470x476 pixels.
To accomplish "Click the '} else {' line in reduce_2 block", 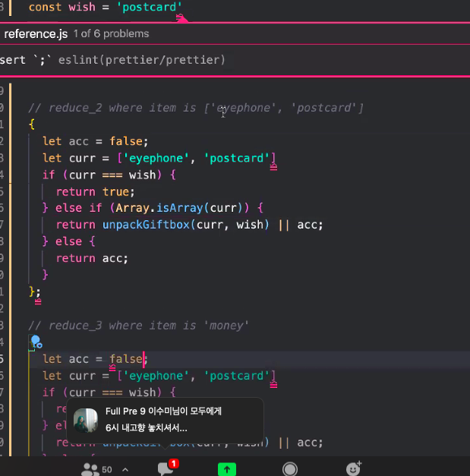I will click(69, 241).
